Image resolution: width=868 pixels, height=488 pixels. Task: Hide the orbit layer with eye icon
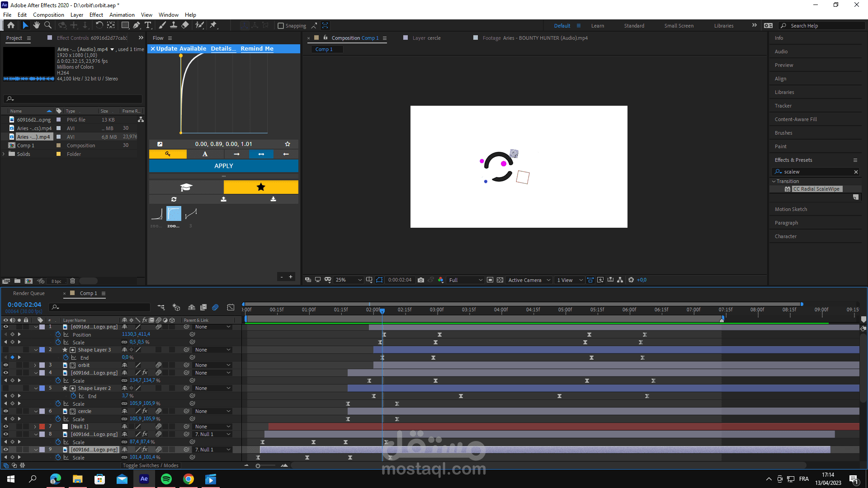click(x=6, y=365)
